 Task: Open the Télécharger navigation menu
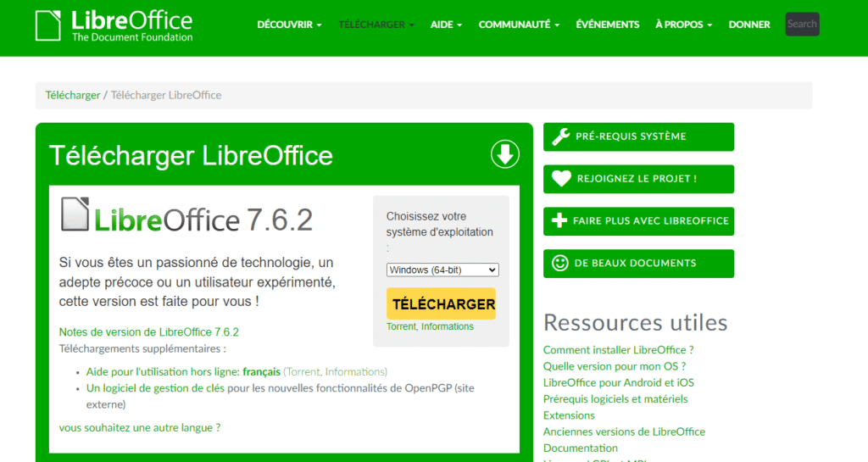376,25
